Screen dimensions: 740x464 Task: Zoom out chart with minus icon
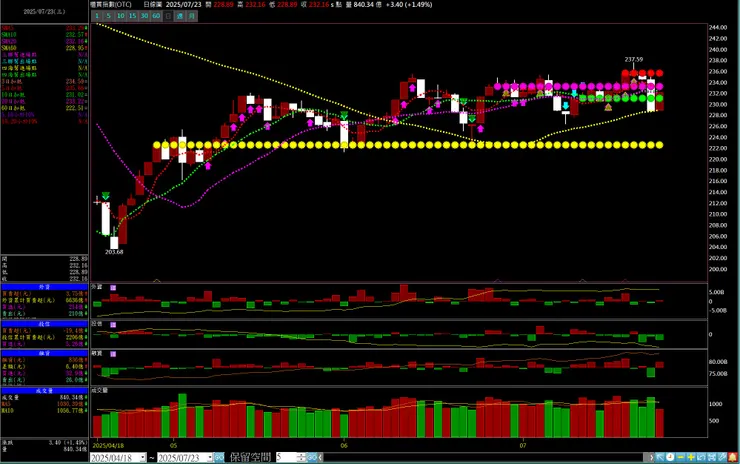[x=681, y=457]
